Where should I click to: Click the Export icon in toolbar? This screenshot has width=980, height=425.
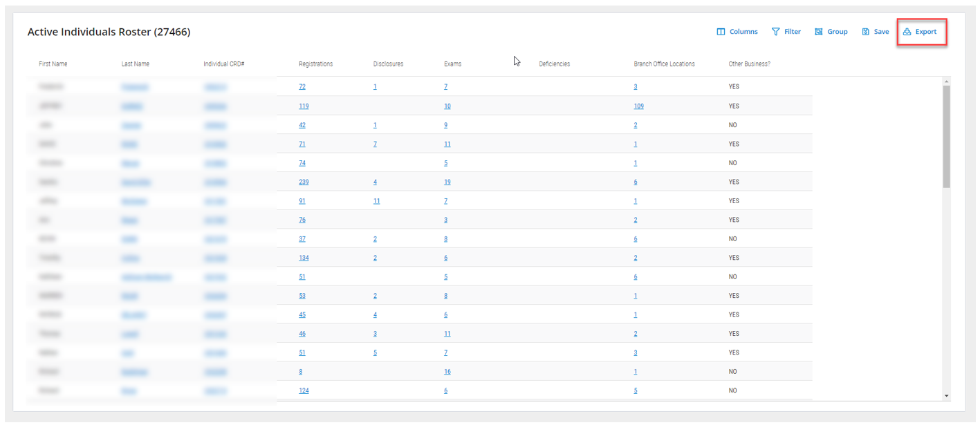coord(907,32)
